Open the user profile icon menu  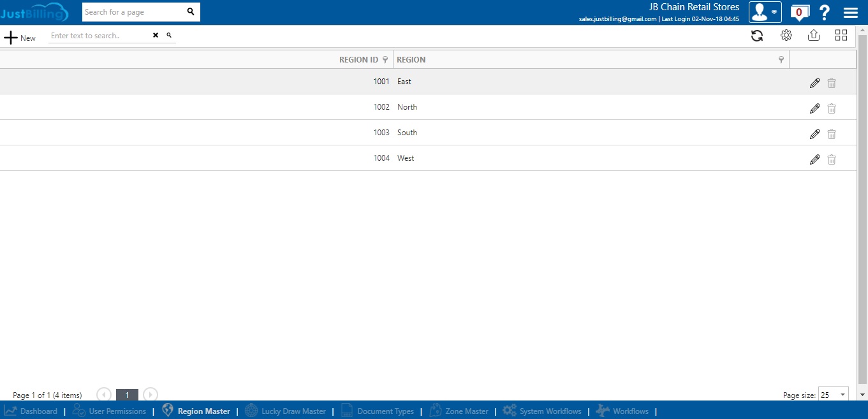765,12
